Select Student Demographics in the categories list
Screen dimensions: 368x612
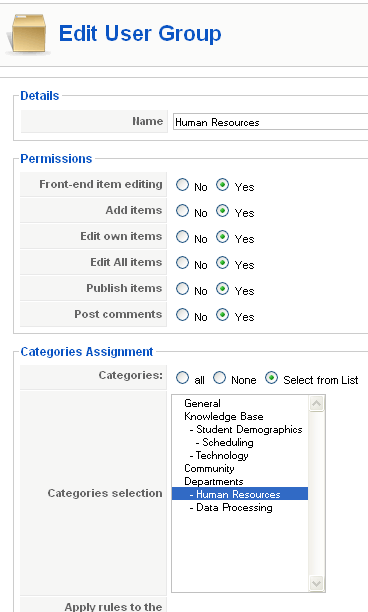(240, 429)
